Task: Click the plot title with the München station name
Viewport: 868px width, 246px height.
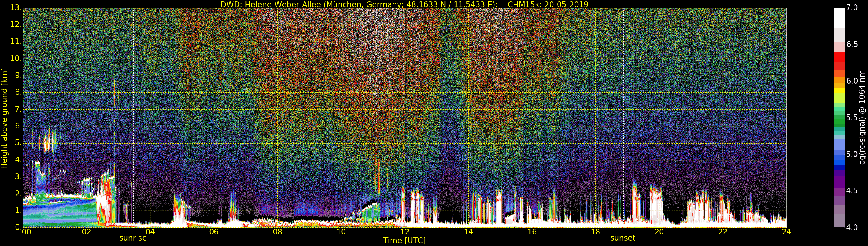Action: click(404, 4)
